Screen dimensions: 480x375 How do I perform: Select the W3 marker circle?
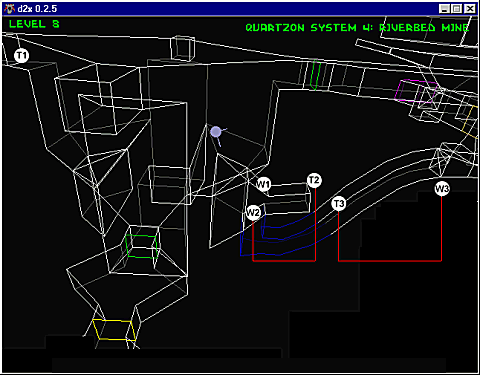(442, 189)
